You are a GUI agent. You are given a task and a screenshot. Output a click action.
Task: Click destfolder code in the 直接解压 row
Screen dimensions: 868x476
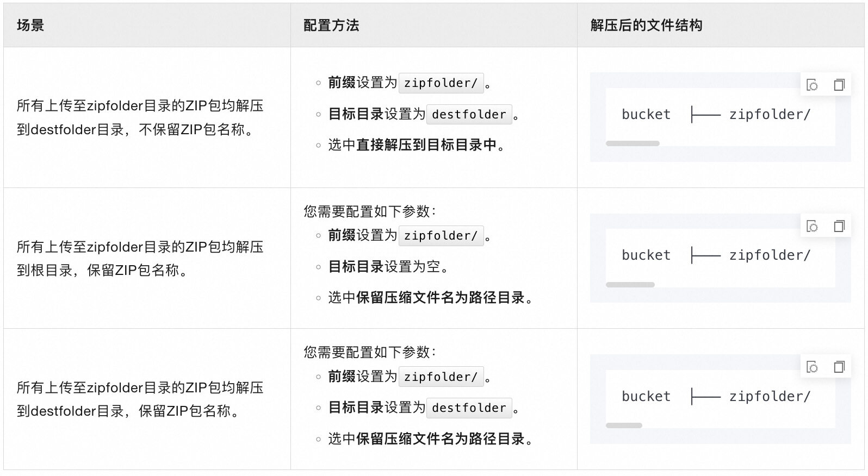tap(469, 115)
